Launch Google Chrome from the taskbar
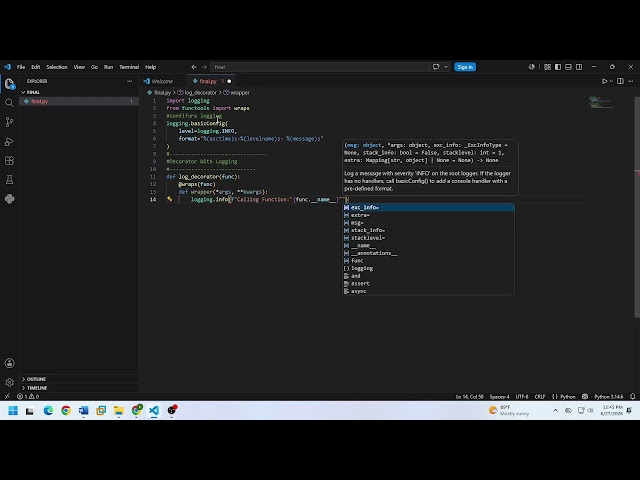Image resolution: width=640 pixels, height=480 pixels. pos(66,410)
